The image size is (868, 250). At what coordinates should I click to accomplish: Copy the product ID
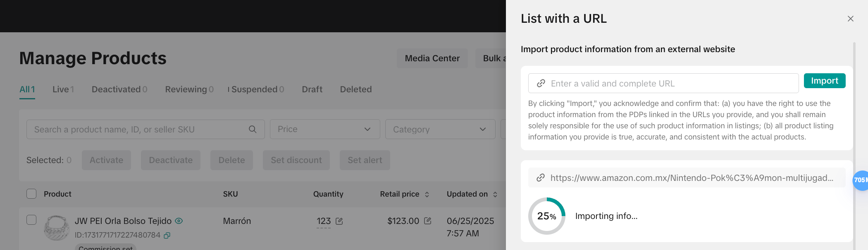tap(167, 236)
